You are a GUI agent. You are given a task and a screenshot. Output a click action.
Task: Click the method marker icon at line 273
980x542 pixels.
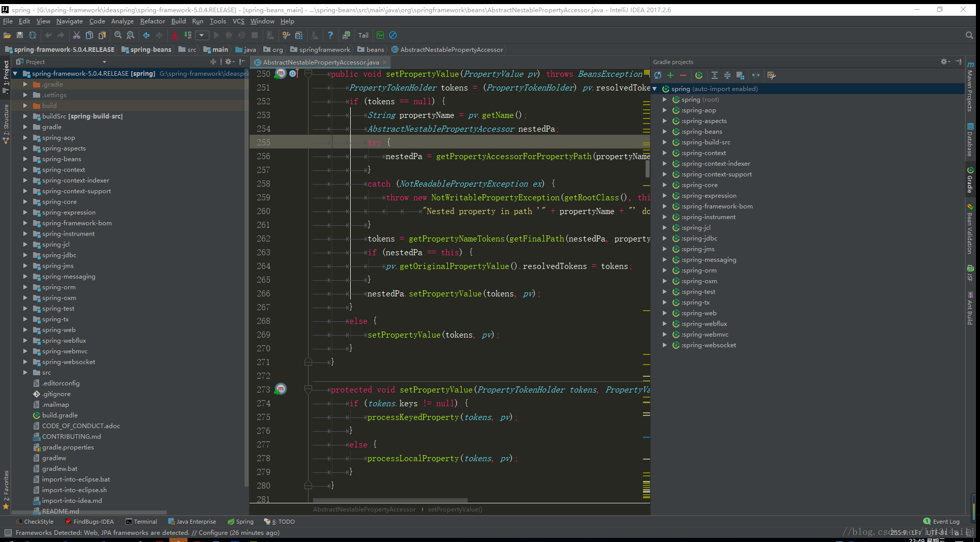tap(281, 389)
